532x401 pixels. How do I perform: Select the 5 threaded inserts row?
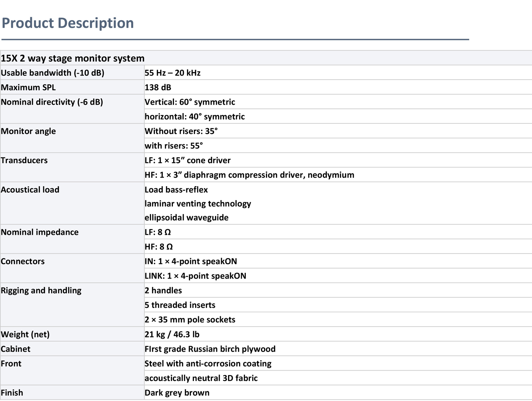coord(180,305)
